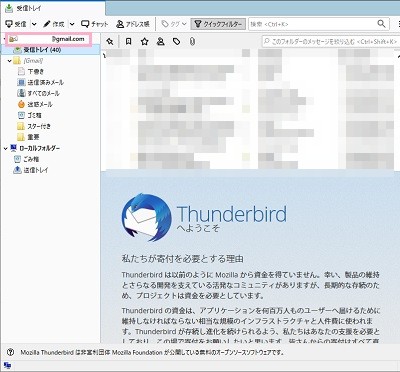Collapse the [Gmail] folder group

(9, 61)
